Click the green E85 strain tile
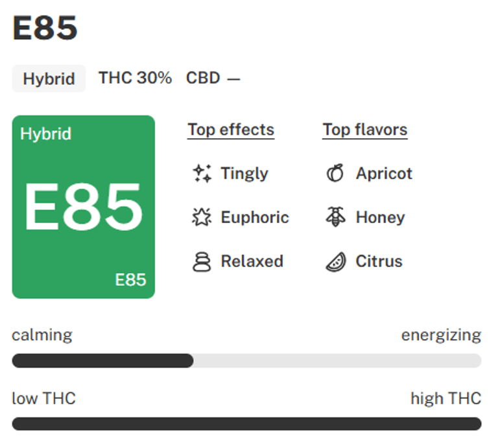Viewport: 498px width, 448px height. (84, 207)
